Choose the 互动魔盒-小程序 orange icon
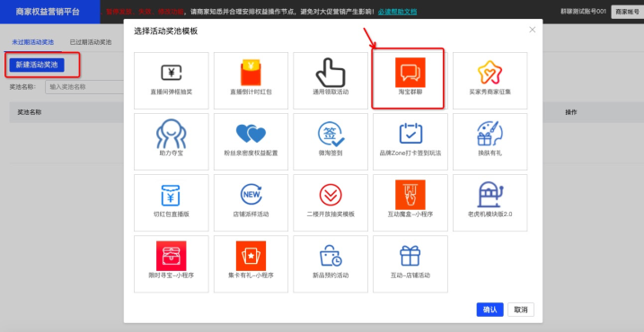 [x=410, y=195]
